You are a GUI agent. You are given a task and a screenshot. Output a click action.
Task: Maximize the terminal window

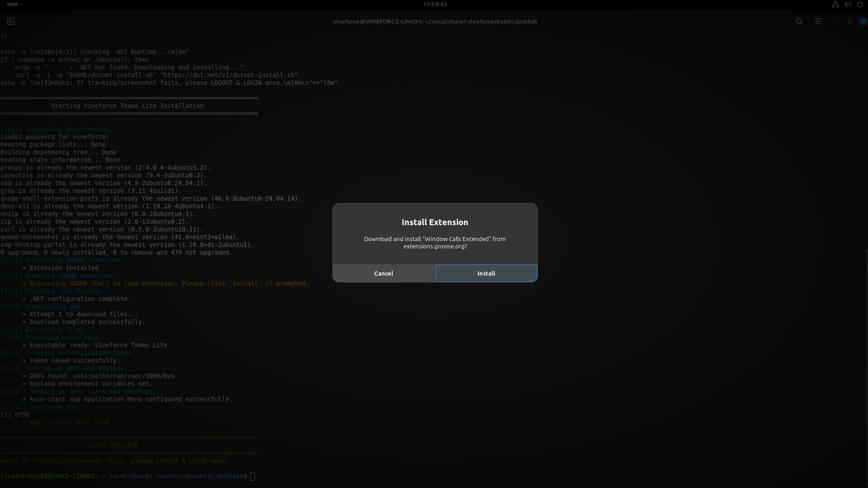click(850, 21)
